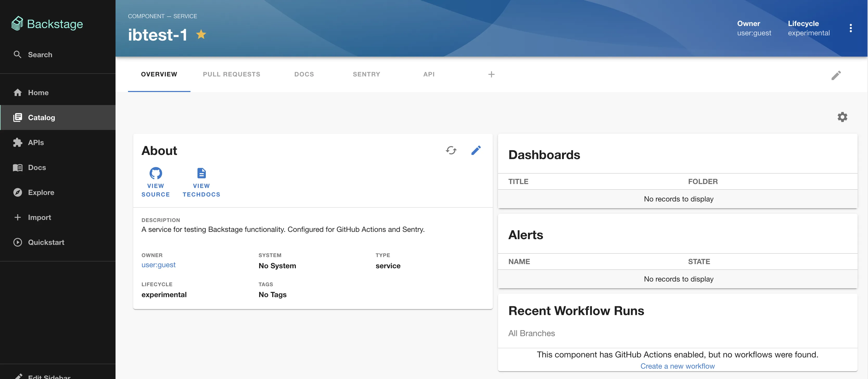Toggle the favorite star next to ibtest-1
This screenshot has width=868, height=379.
pos(201,34)
